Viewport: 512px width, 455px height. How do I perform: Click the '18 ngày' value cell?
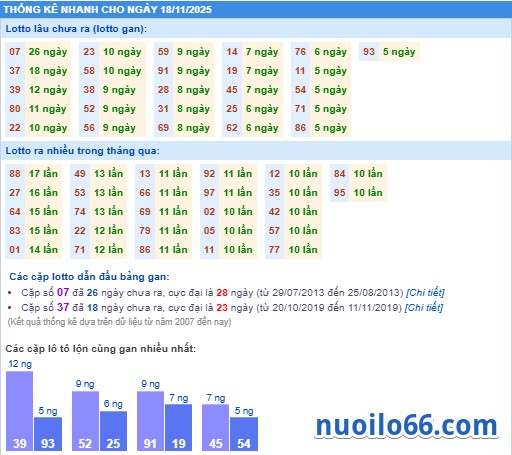coord(48,71)
